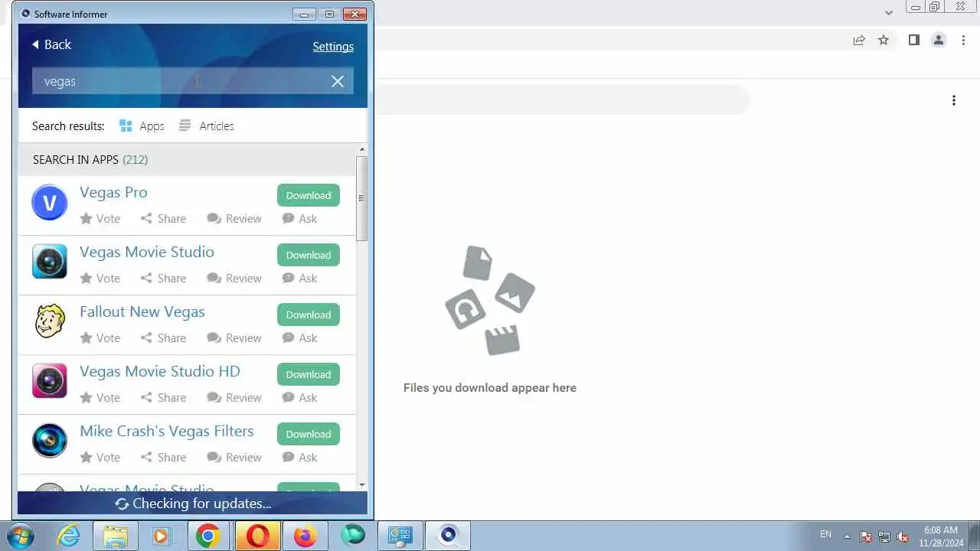Open Chrome profile avatar
The image size is (980, 551).
tap(939, 41)
